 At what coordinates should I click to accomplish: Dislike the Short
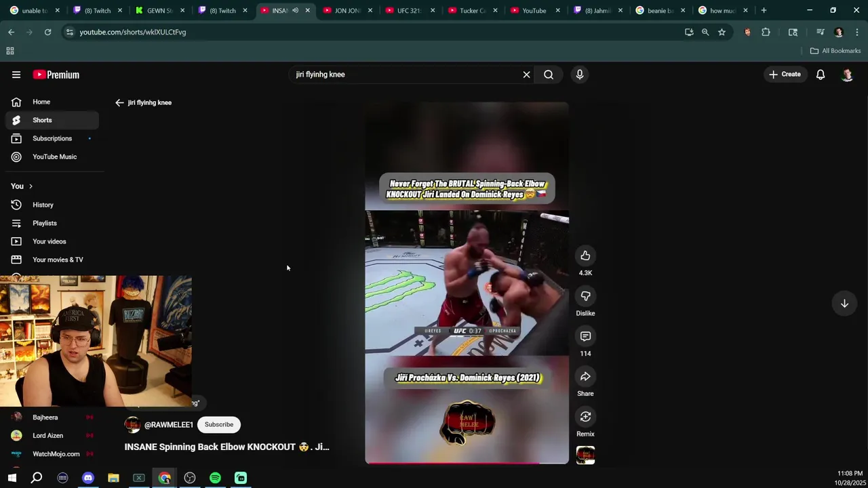[585, 296]
